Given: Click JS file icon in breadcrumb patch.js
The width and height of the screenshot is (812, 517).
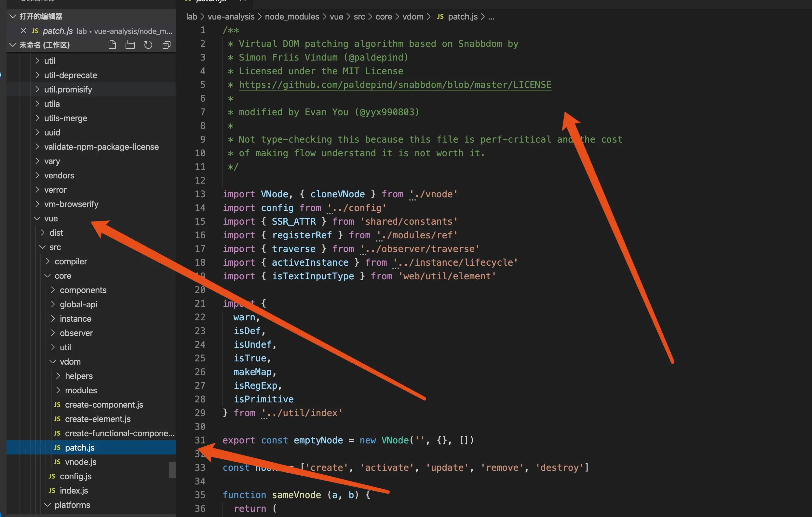Looking at the screenshot, I should point(440,17).
